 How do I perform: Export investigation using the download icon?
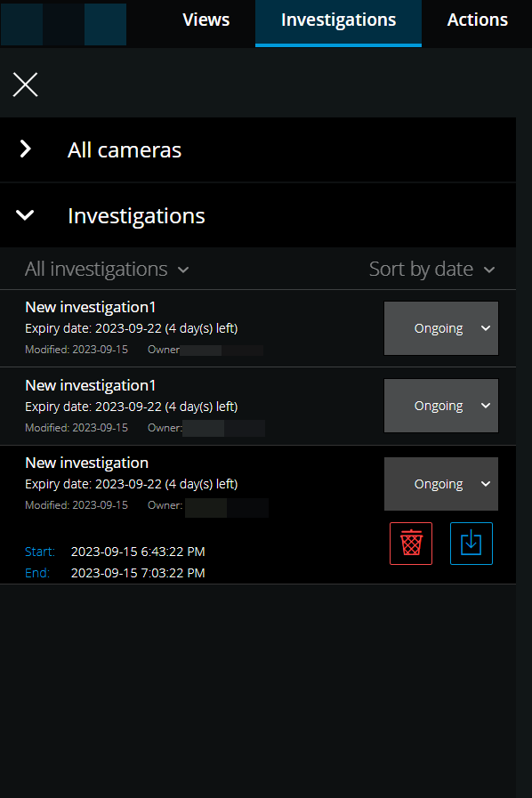(471, 543)
